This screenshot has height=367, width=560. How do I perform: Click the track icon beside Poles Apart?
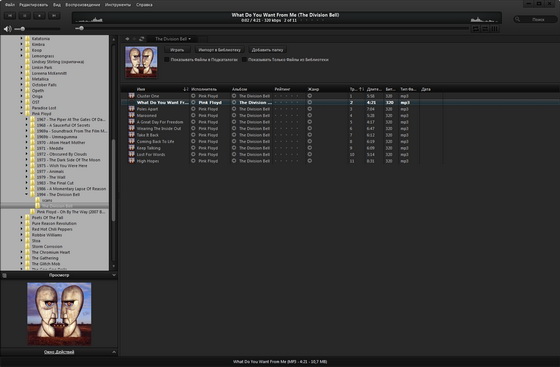131,109
